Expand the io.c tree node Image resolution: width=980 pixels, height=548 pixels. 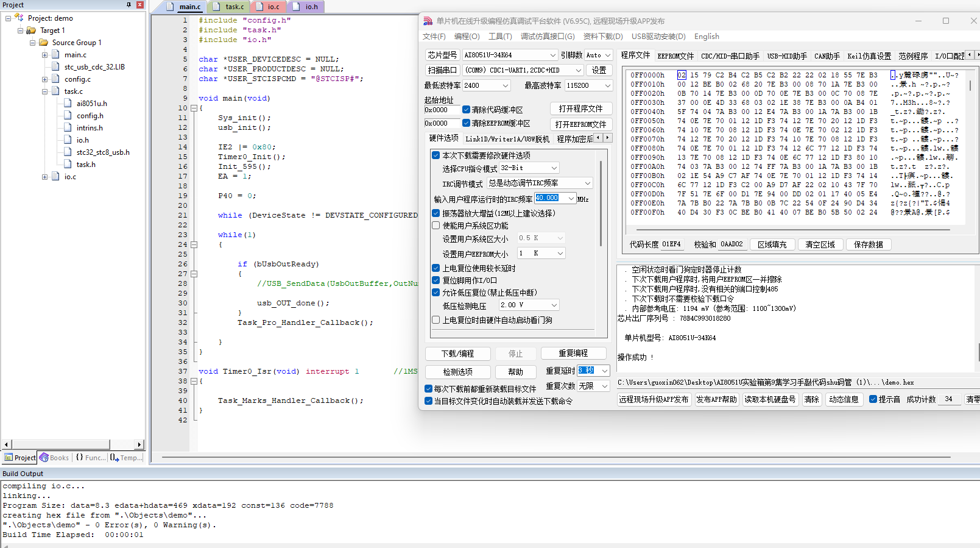tap(44, 177)
